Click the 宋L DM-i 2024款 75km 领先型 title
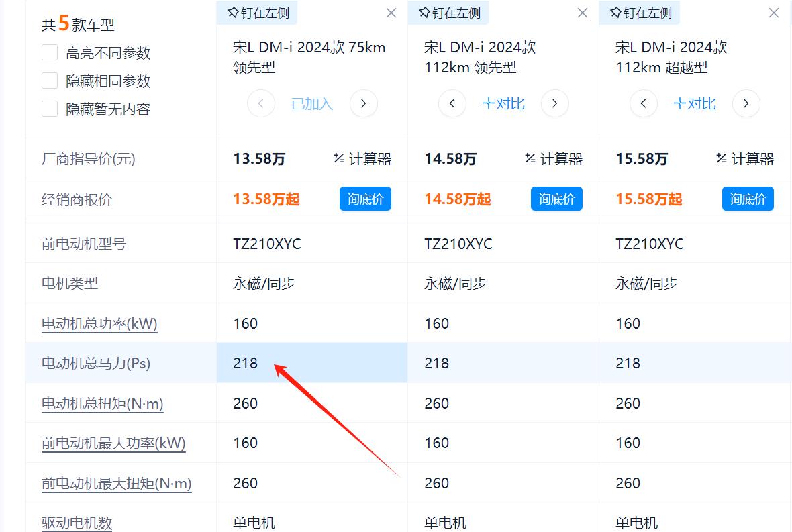 (x=309, y=58)
